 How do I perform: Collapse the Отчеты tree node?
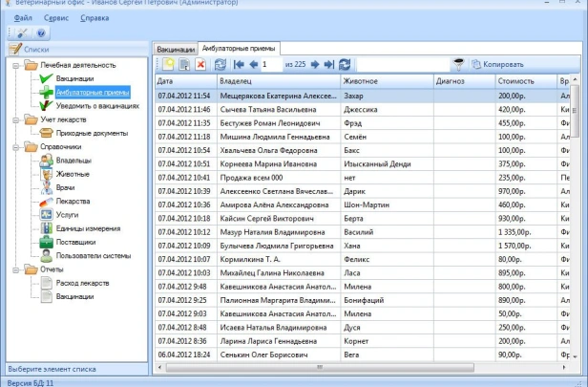[17, 269]
